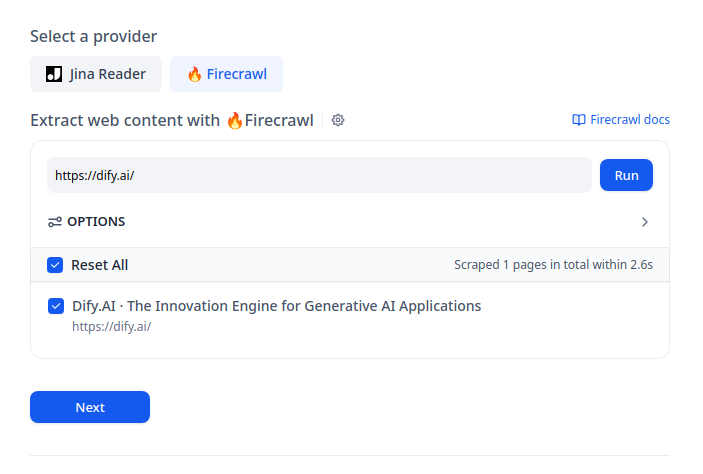Click the scraped pages status text
This screenshot has height=474, width=703.
tap(553, 265)
